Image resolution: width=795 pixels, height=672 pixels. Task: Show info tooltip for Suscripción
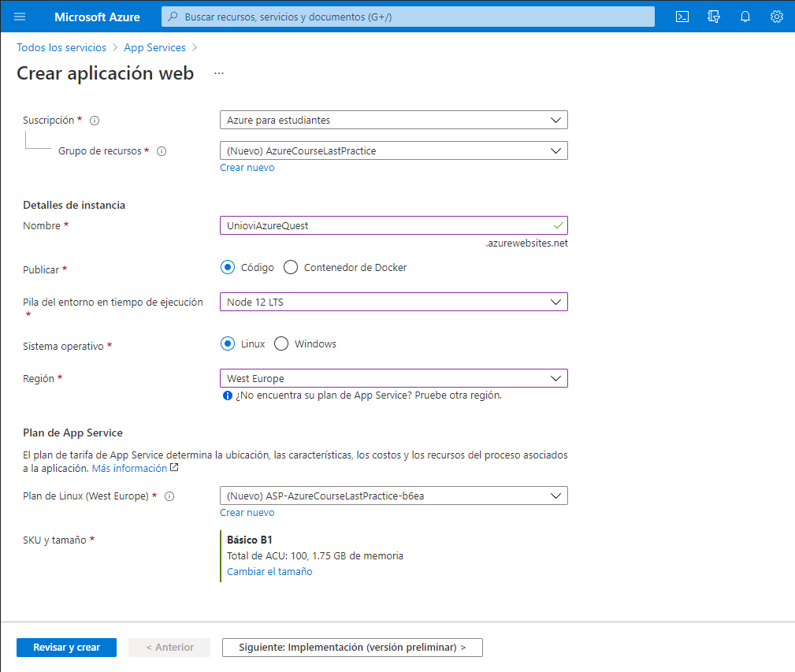point(95,121)
